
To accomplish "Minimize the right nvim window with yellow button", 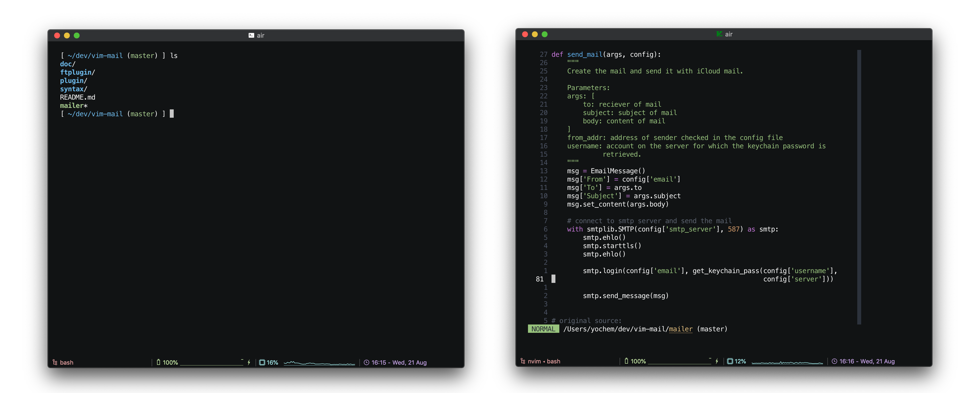I will click(535, 34).
